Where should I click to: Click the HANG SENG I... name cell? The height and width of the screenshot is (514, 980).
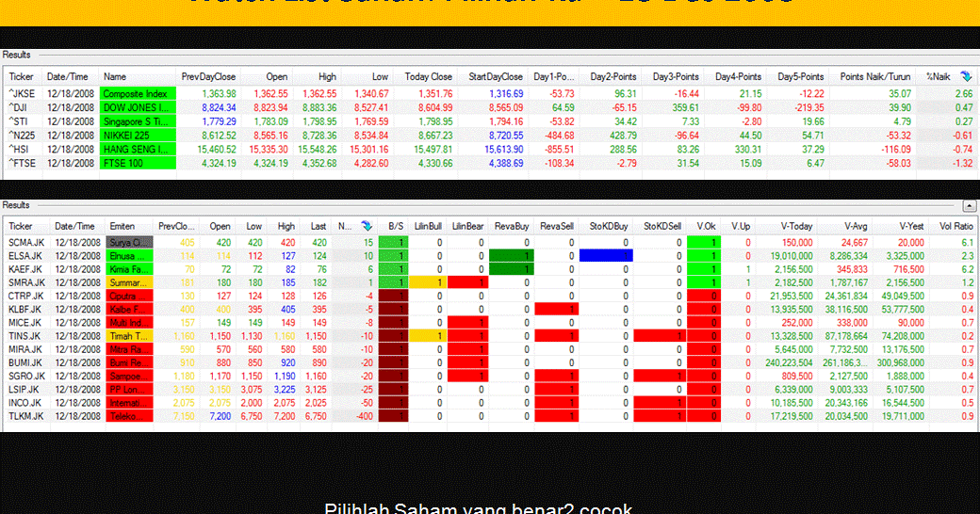pyautogui.click(x=138, y=150)
